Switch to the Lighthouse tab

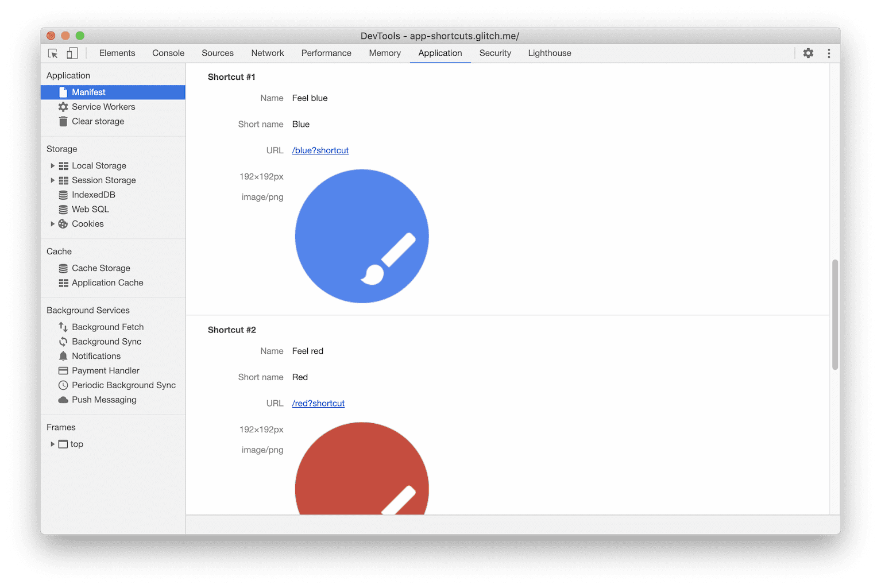tap(549, 53)
